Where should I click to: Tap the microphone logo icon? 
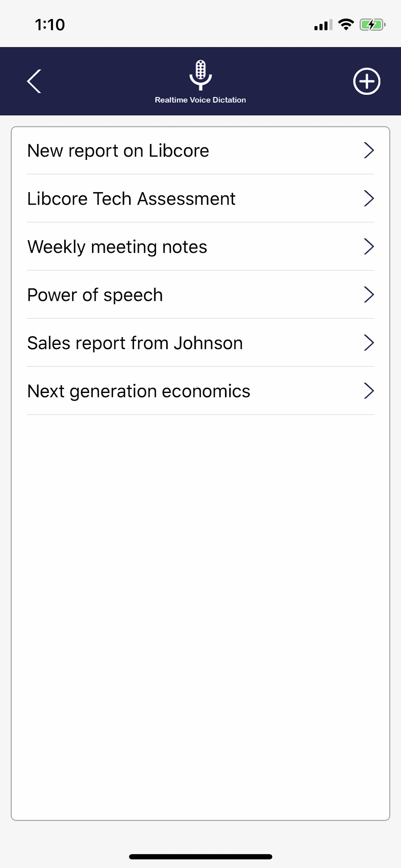[x=200, y=75]
